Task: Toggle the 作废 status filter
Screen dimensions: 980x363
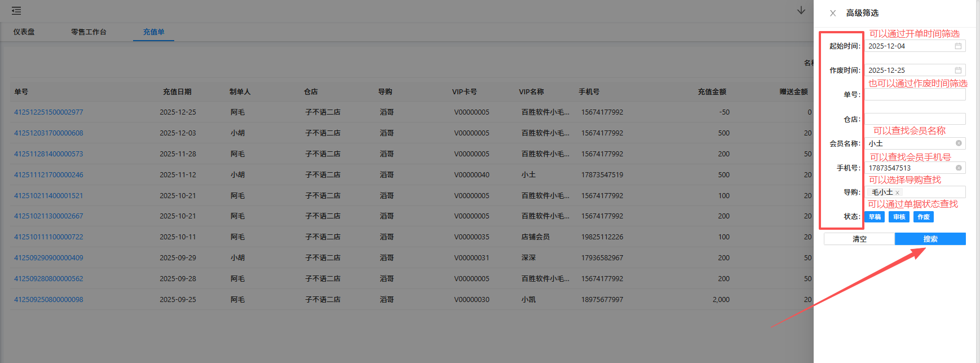Action: coord(923,217)
